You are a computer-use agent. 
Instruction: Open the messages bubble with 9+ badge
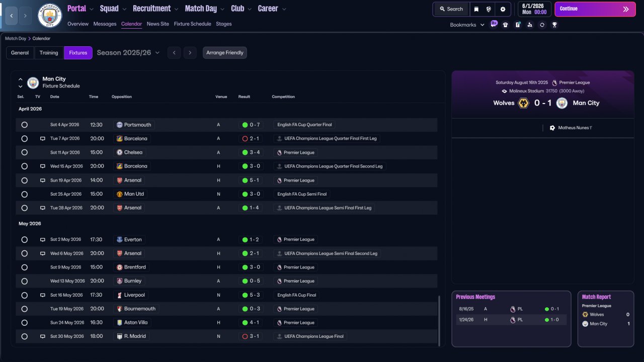tap(494, 25)
